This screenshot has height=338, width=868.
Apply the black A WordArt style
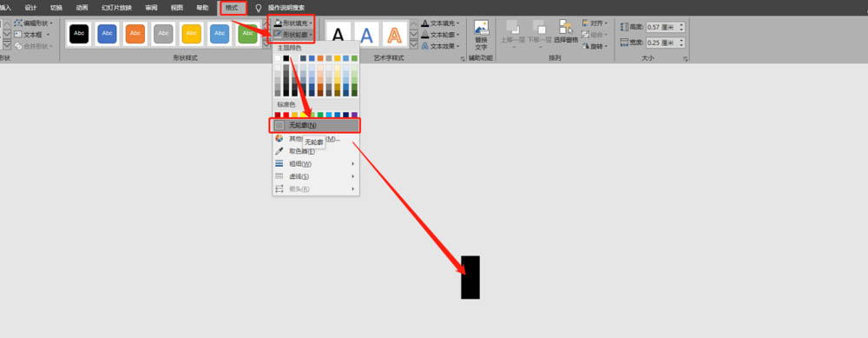pyautogui.click(x=339, y=35)
